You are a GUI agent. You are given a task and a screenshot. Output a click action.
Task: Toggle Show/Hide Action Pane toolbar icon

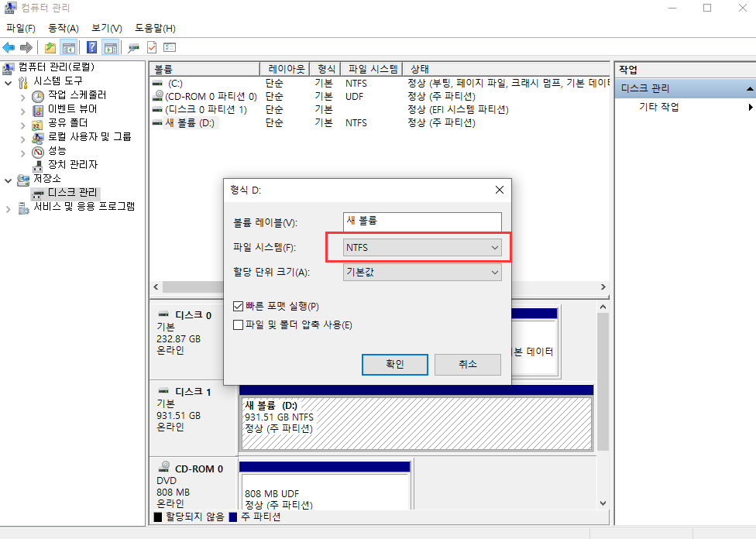(x=111, y=47)
